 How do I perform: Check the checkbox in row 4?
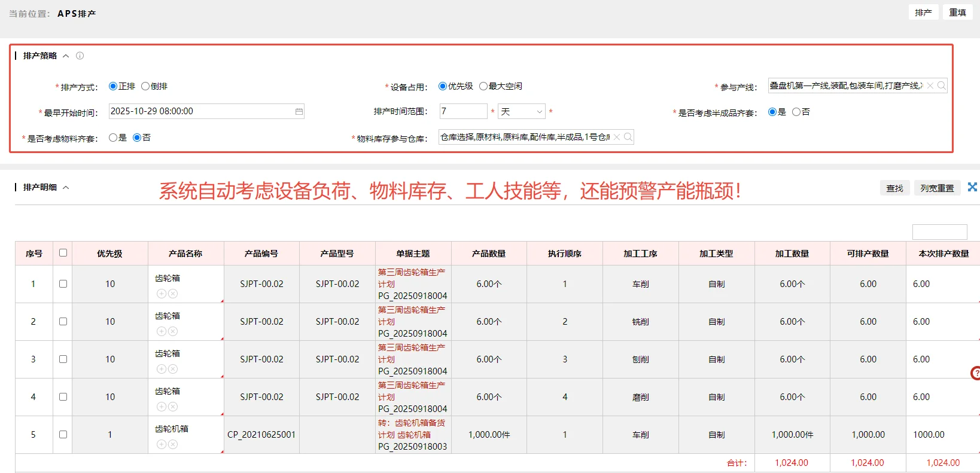pyautogui.click(x=63, y=397)
